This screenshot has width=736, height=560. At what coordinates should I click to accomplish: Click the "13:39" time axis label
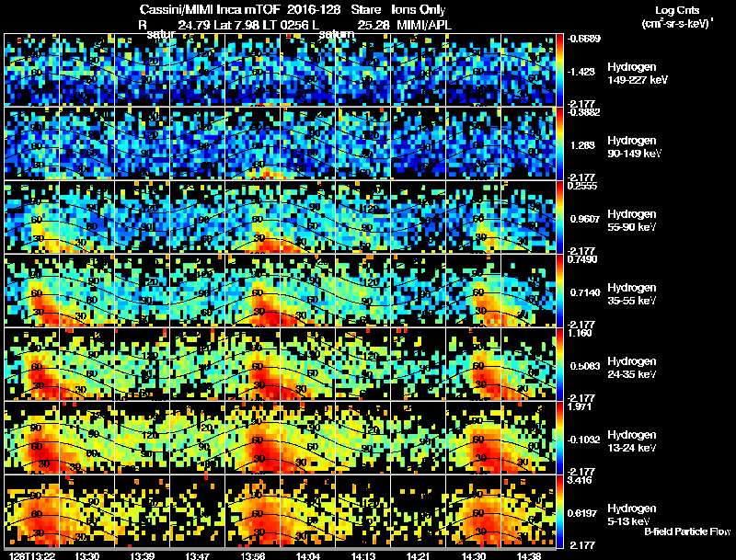[143, 555]
